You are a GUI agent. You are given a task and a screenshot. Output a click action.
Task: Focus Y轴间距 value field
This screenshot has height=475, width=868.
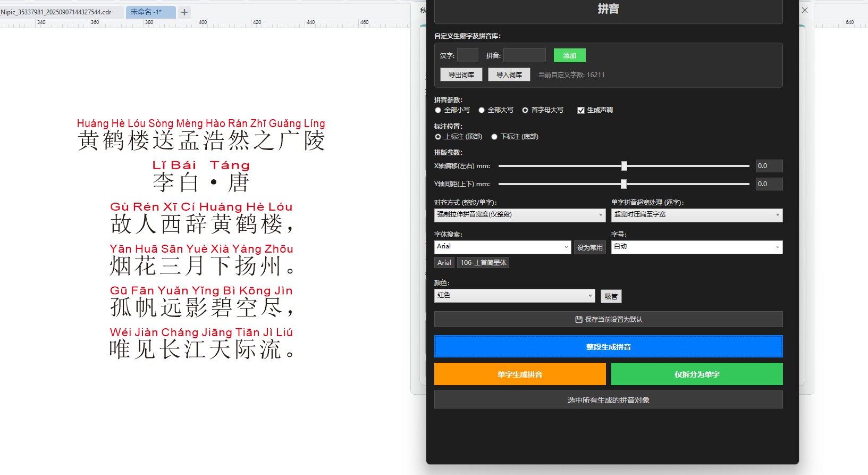click(x=770, y=184)
